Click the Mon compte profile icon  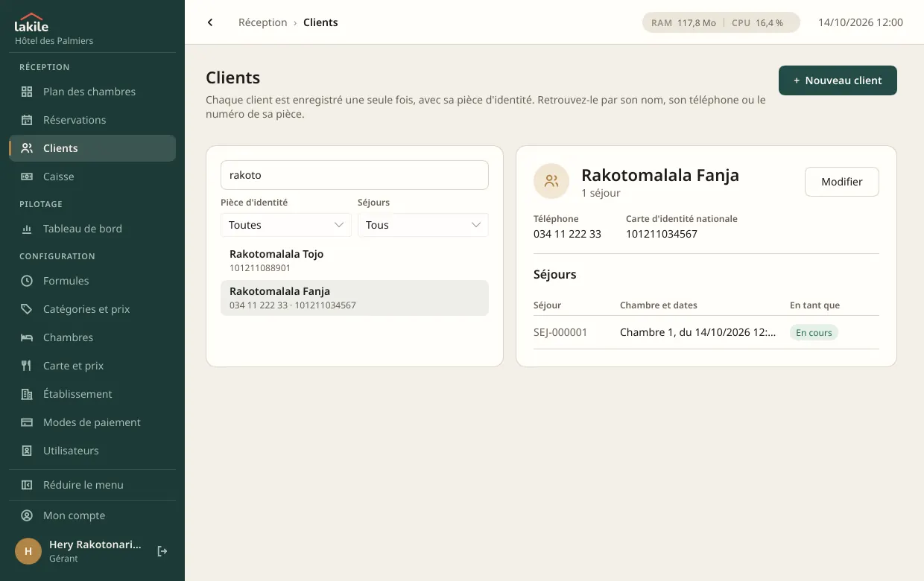[x=27, y=515]
